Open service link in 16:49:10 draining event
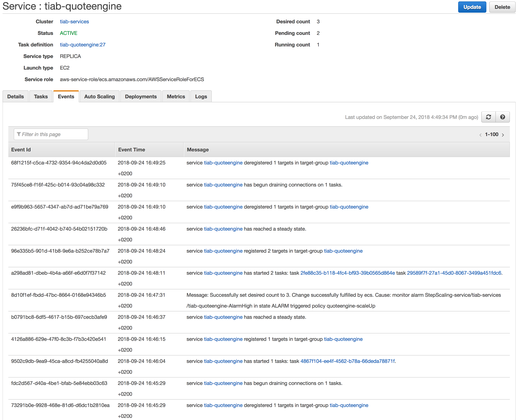 click(x=223, y=185)
